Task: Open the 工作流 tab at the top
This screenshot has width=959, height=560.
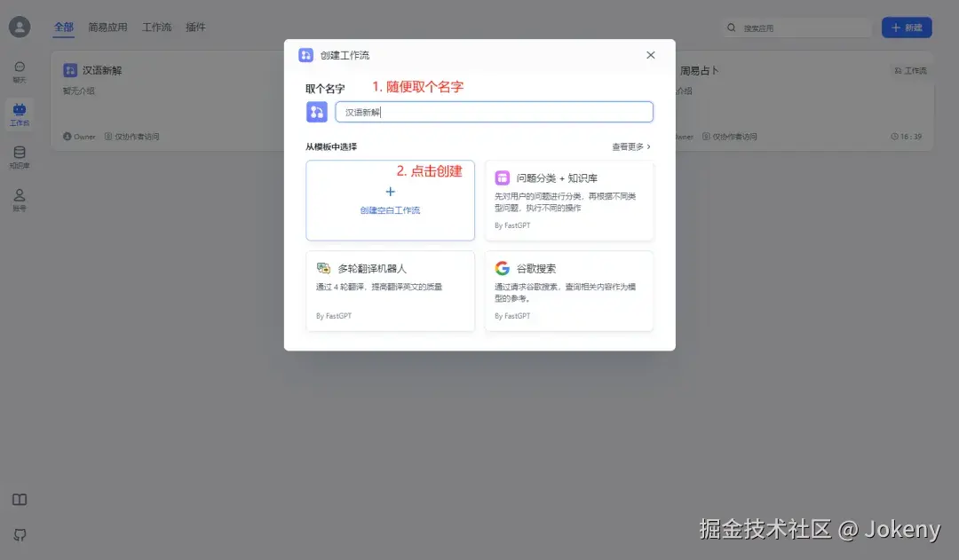Action: (156, 27)
